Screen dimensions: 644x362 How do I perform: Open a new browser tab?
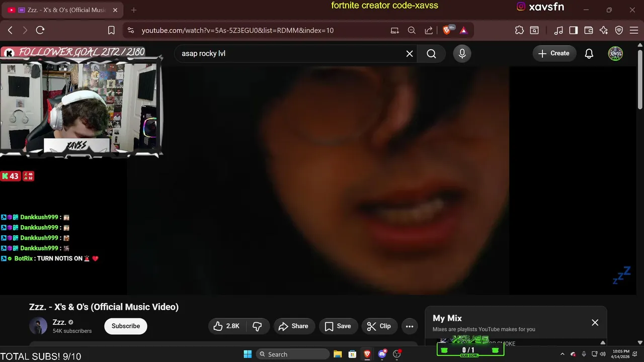134,10
